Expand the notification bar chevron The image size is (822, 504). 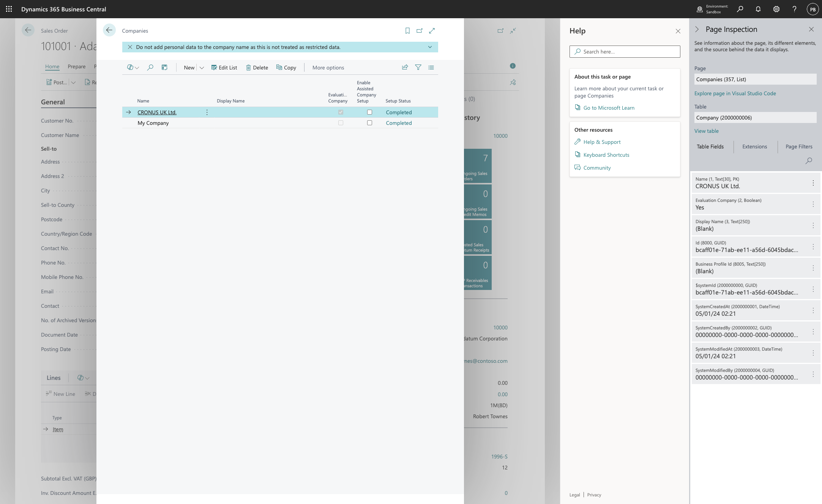(x=430, y=47)
